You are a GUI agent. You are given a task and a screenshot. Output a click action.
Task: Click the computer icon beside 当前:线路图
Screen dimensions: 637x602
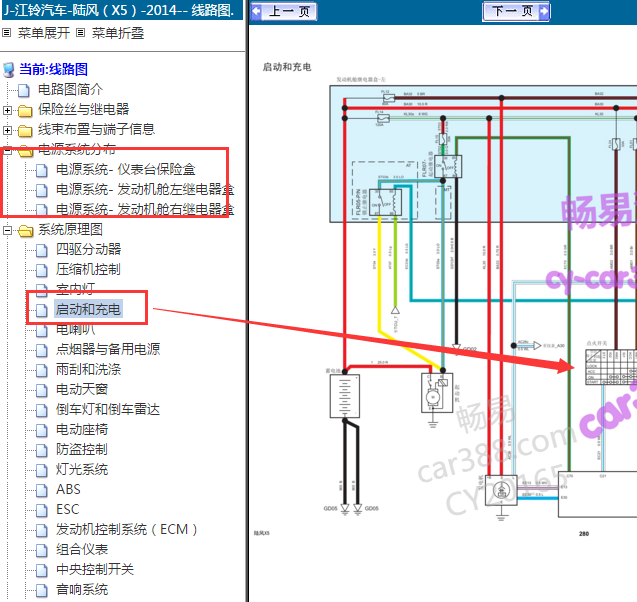9,70
